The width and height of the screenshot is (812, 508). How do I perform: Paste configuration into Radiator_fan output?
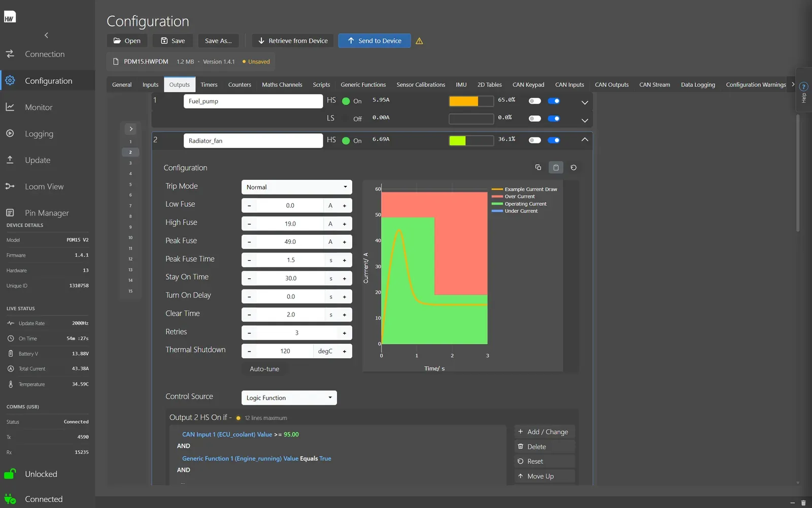(x=556, y=167)
